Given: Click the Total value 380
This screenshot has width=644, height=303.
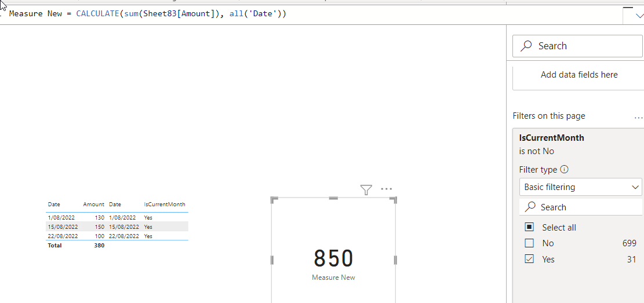Looking at the screenshot, I should tap(99, 246).
